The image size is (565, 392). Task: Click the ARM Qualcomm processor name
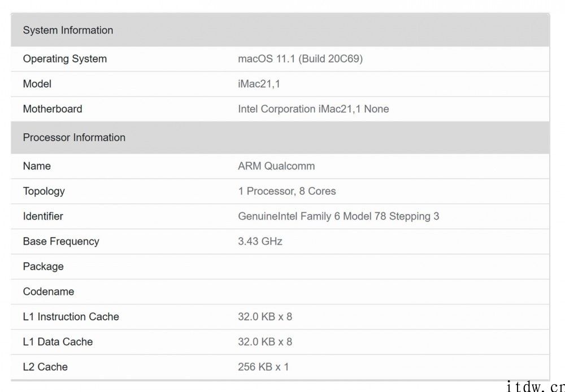(x=276, y=166)
